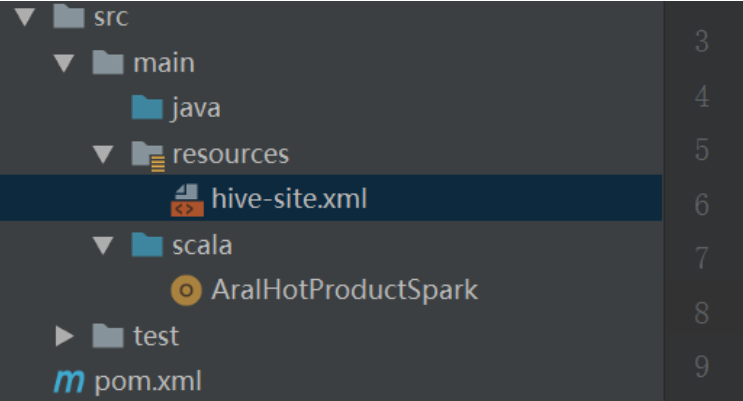Select the java folder name
Screen dimensions: 743x401
tap(196, 108)
